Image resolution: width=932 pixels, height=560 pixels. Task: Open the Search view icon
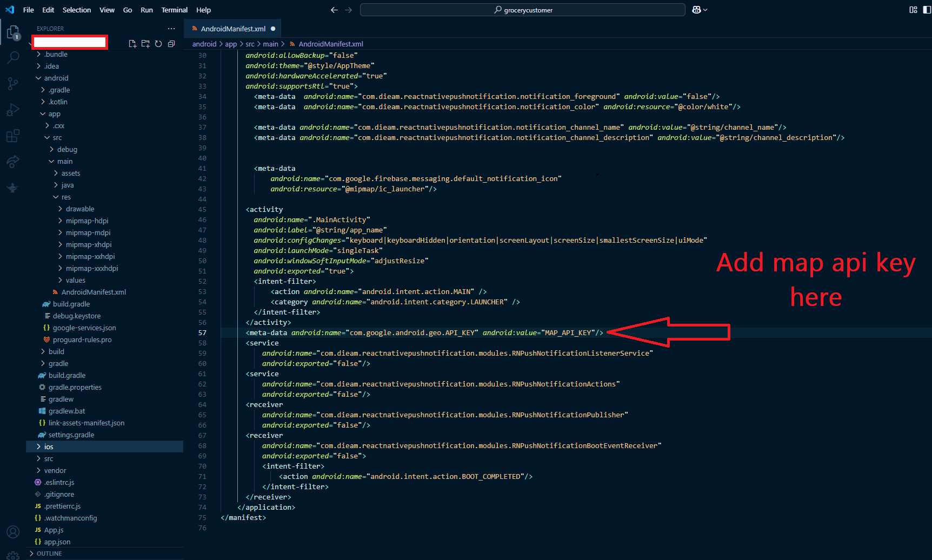click(x=13, y=57)
